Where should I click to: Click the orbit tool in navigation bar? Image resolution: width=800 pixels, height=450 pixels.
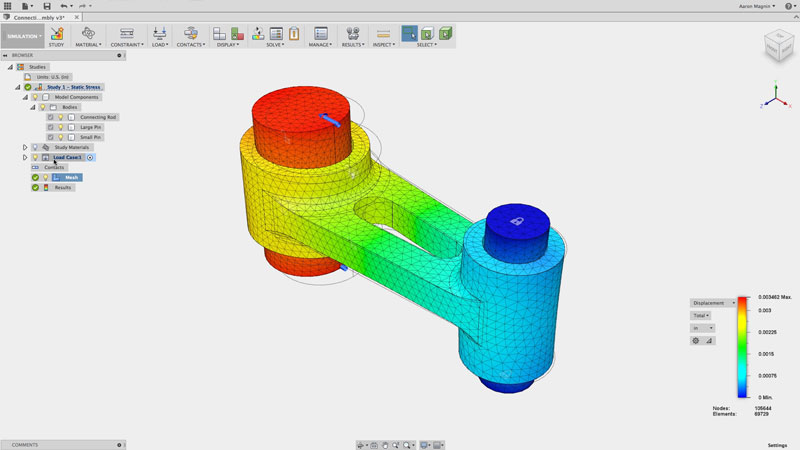point(362,445)
